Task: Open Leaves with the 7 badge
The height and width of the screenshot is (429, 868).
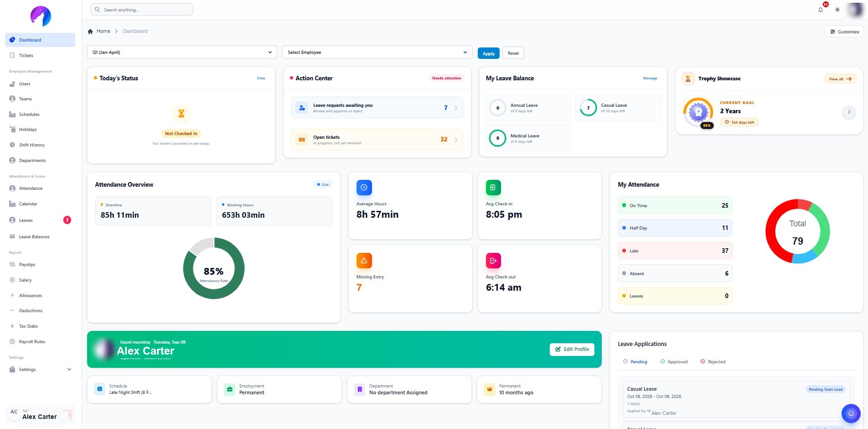Action: [40, 220]
